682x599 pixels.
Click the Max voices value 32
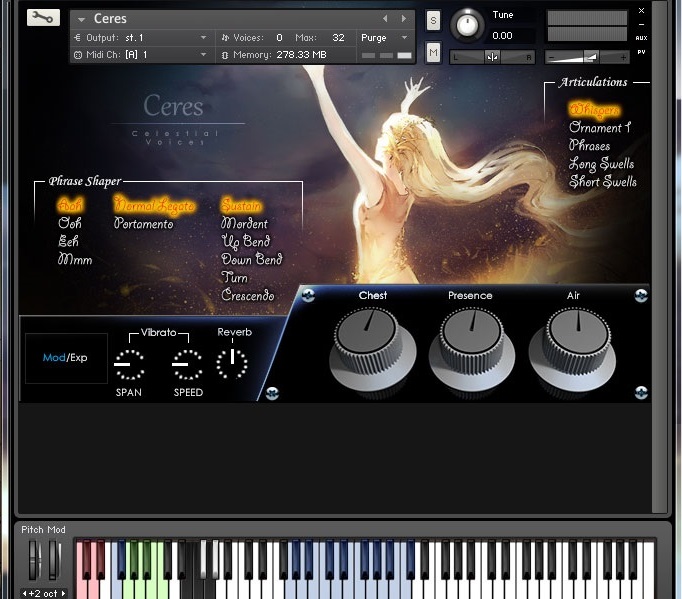pyautogui.click(x=338, y=38)
